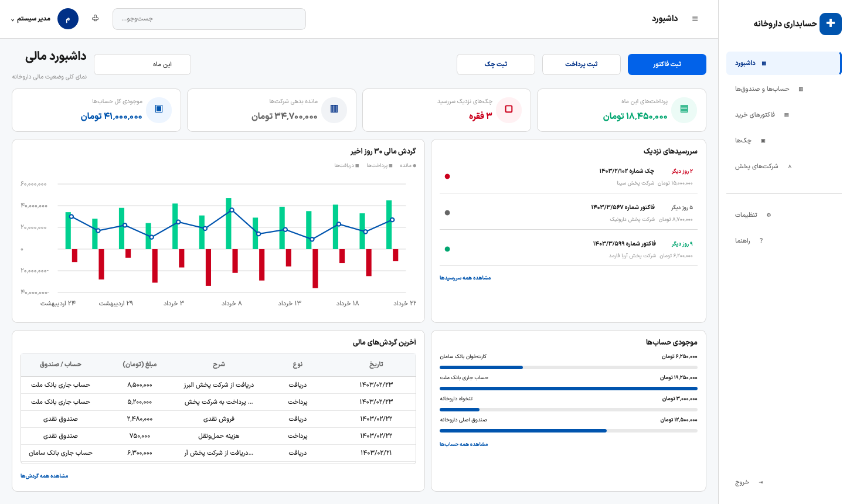Screen dimensions: 850x504
Task: Open مشاهده همه حساب‌ها link
Action: click(x=464, y=444)
